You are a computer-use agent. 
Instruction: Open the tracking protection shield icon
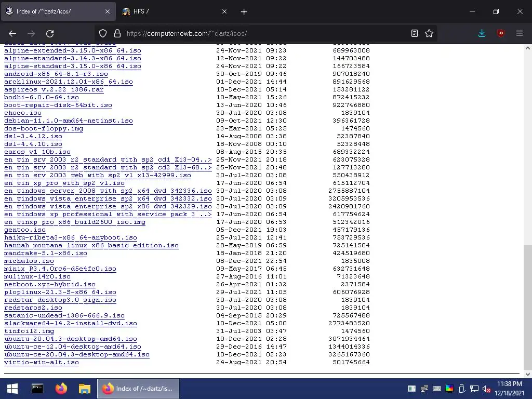[x=103, y=33]
